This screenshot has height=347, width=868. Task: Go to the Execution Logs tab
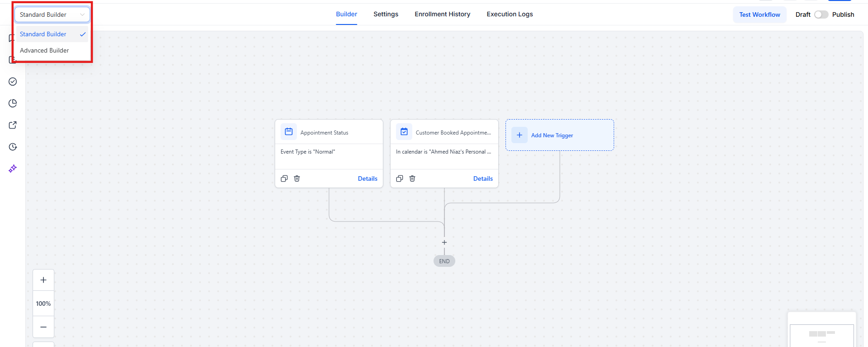510,14
